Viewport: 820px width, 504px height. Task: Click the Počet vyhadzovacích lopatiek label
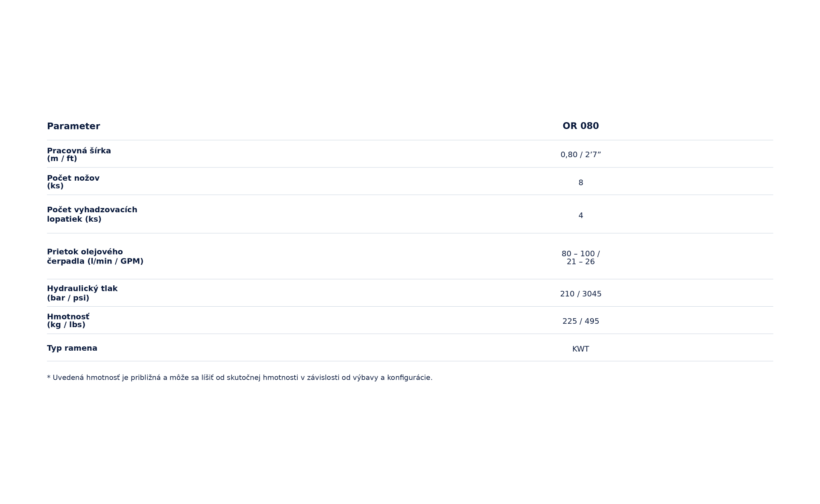click(x=92, y=214)
